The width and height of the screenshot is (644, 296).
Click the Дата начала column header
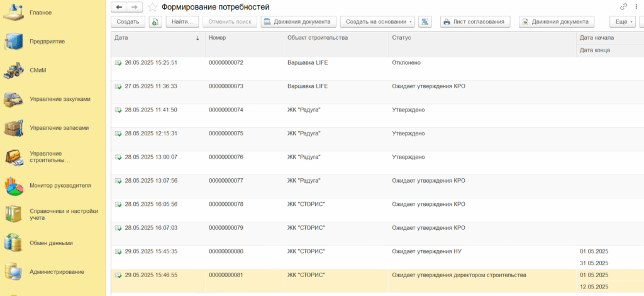(x=610, y=38)
